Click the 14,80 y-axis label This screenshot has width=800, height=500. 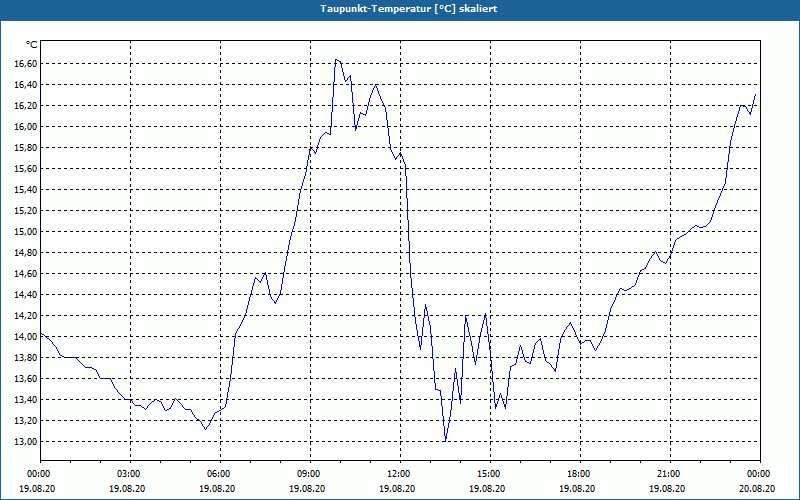[25, 253]
